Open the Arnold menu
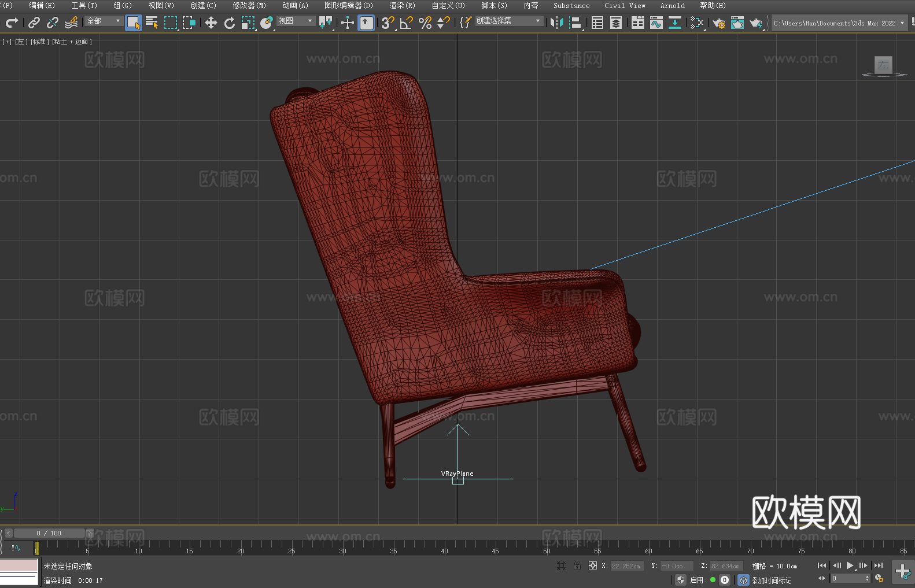 (x=672, y=5)
